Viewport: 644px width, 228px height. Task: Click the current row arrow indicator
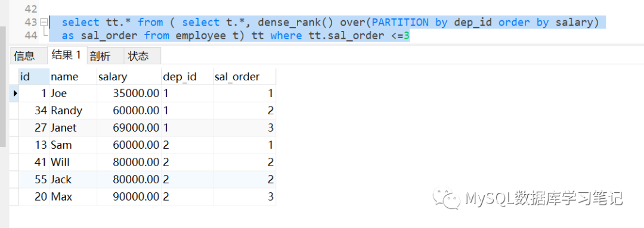pyautogui.click(x=14, y=93)
